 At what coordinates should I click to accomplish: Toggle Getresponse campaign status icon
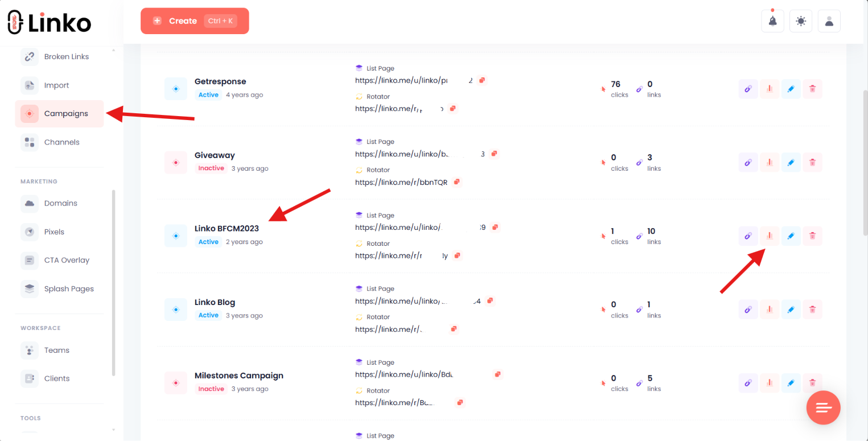176,89
